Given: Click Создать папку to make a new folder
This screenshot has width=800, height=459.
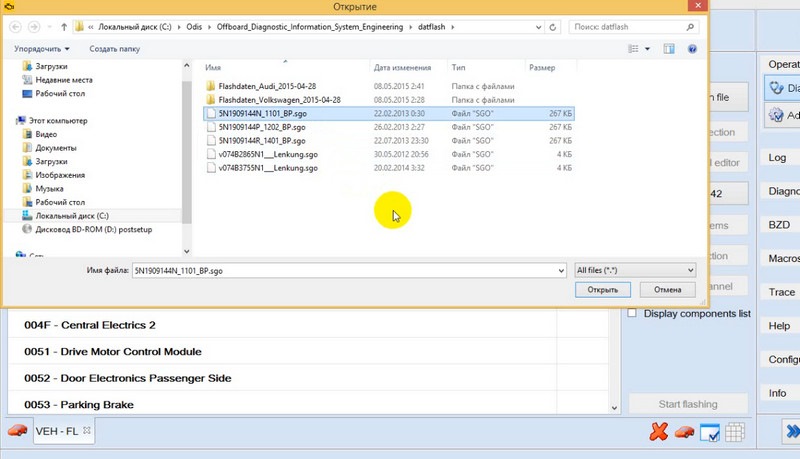Looking at the screenshot, I should point(115,49).
